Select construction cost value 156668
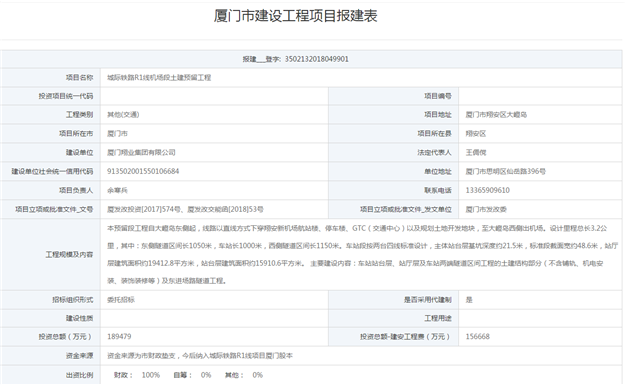The width and height of the screenshot is (625, 385). pos(478,337)
